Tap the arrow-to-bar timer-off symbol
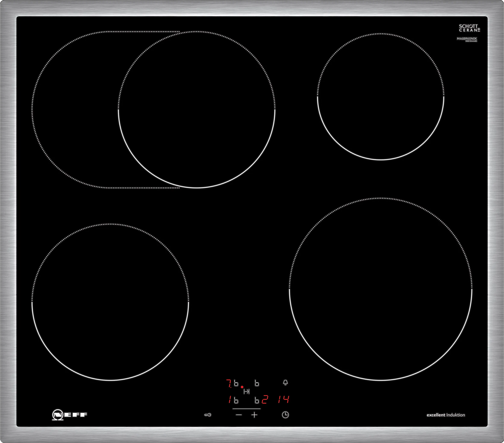This screenshot has height=443, width=504. pyautogui.click(x=247, y=392)
